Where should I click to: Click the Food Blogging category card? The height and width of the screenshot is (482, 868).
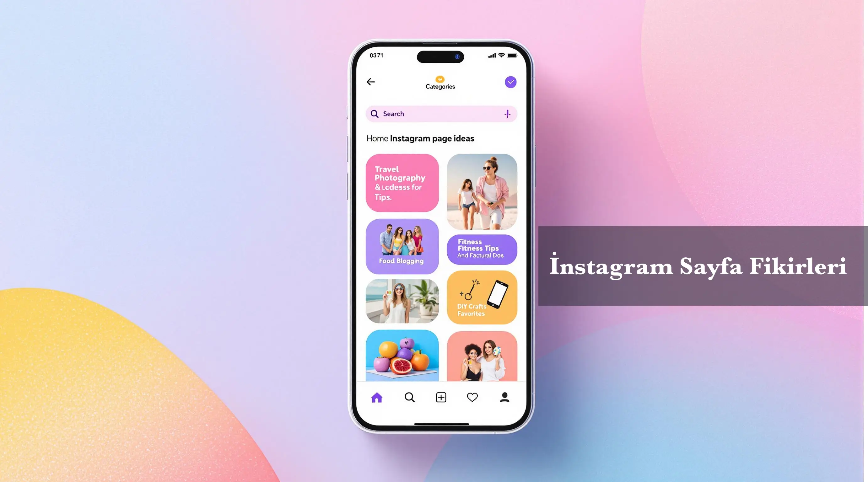(x=402, y=246)
